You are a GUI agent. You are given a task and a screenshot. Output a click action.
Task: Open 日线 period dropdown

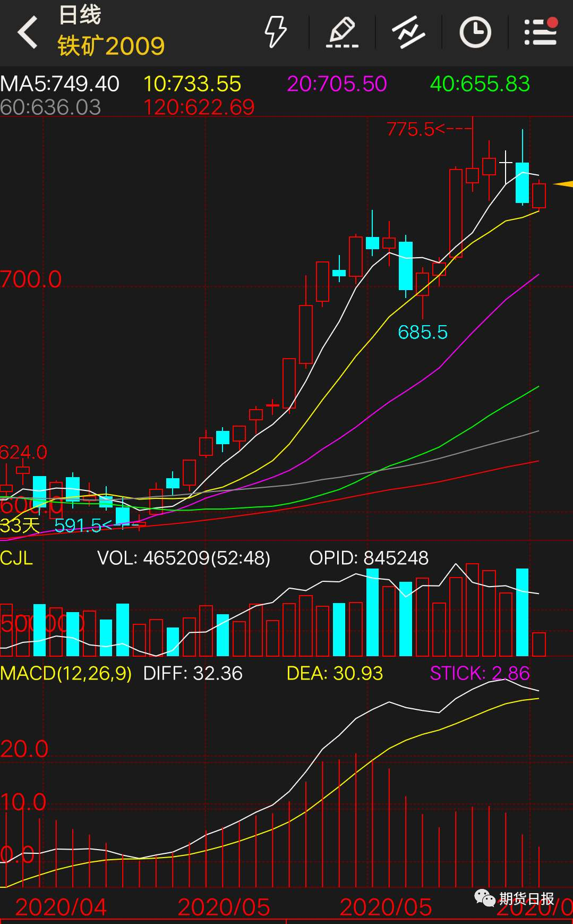(80, 15)
